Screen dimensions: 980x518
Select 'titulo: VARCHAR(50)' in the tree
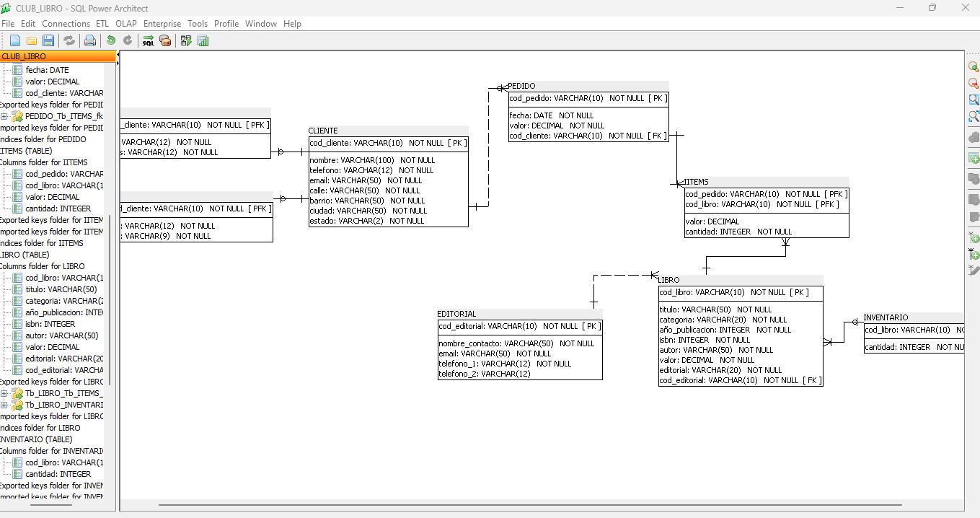[x=61, y=289]
